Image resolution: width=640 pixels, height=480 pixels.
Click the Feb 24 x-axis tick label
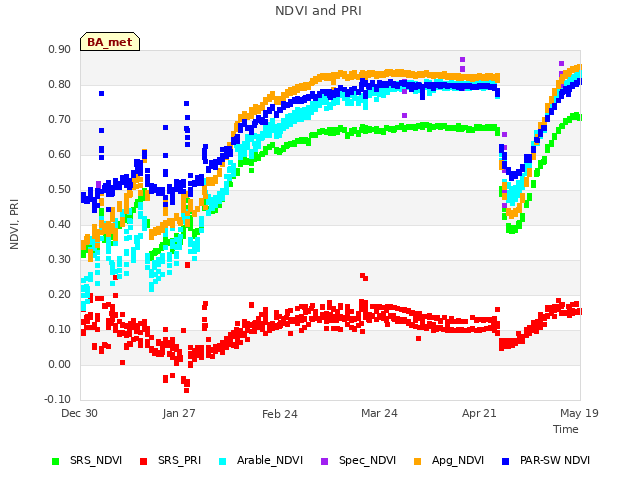click(280, 414)
